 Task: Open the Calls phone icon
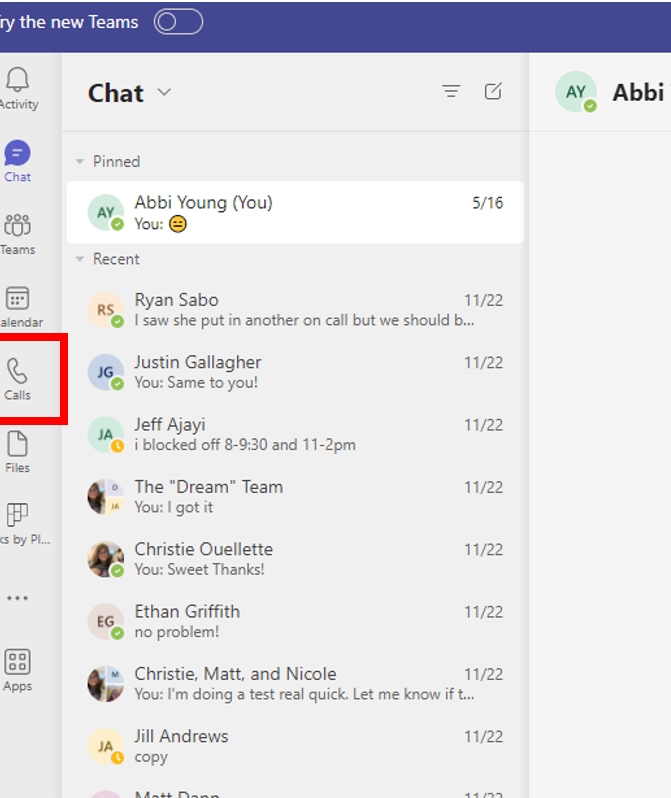tap(17, 370)
